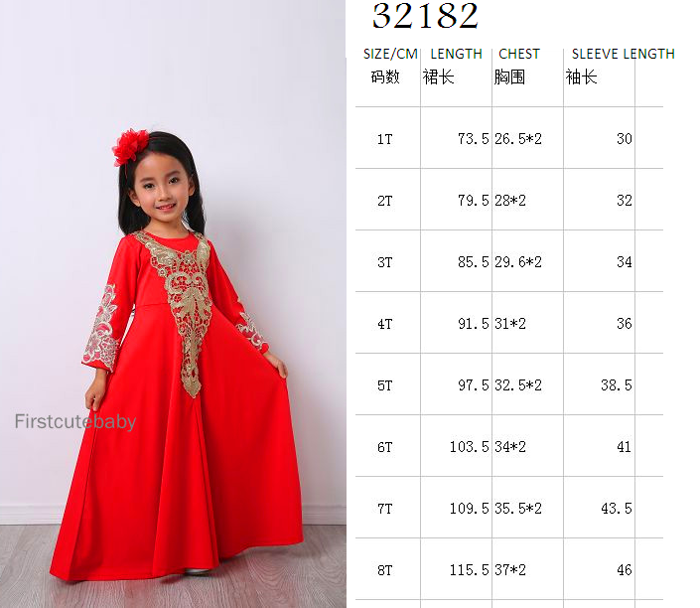Select the 6T size row label
This screenshot has width=700, height=608.
coord(384,447)
